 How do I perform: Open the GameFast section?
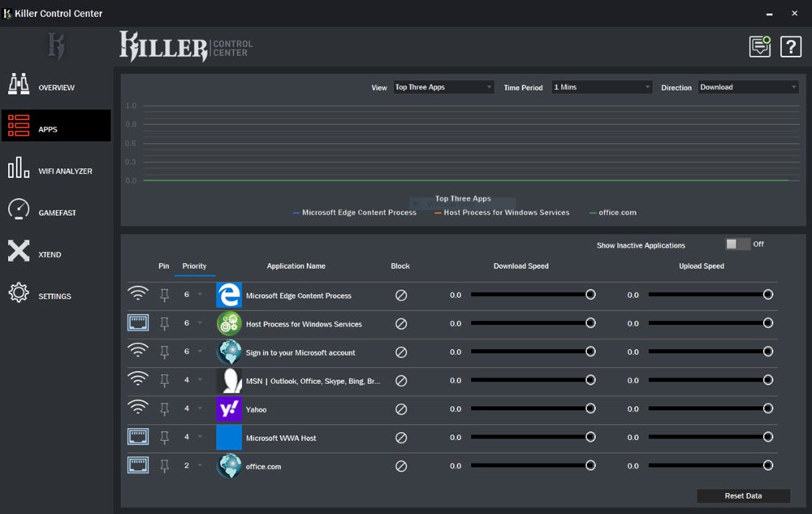point(55,213)
